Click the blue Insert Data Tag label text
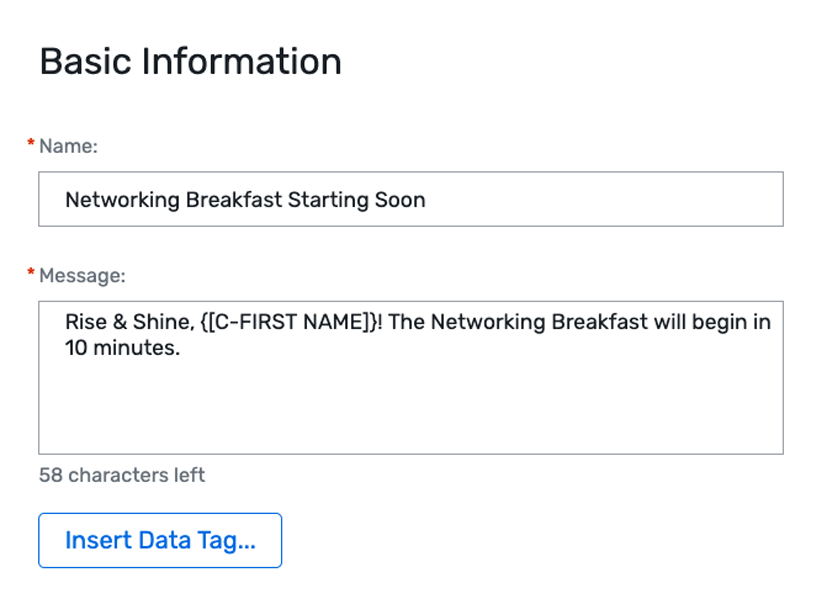This screenshot has height=616, width=833. [x=160, y=540]
